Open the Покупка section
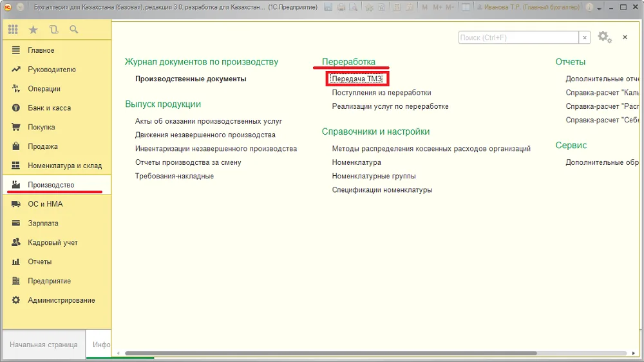Screen dimensions: 644x362 point(57,127)
